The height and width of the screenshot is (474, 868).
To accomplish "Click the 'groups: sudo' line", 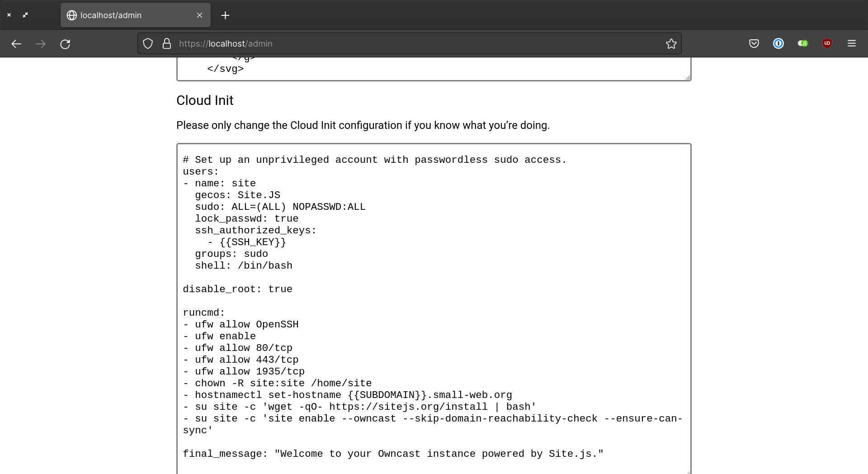I will [x=231, y=254].
